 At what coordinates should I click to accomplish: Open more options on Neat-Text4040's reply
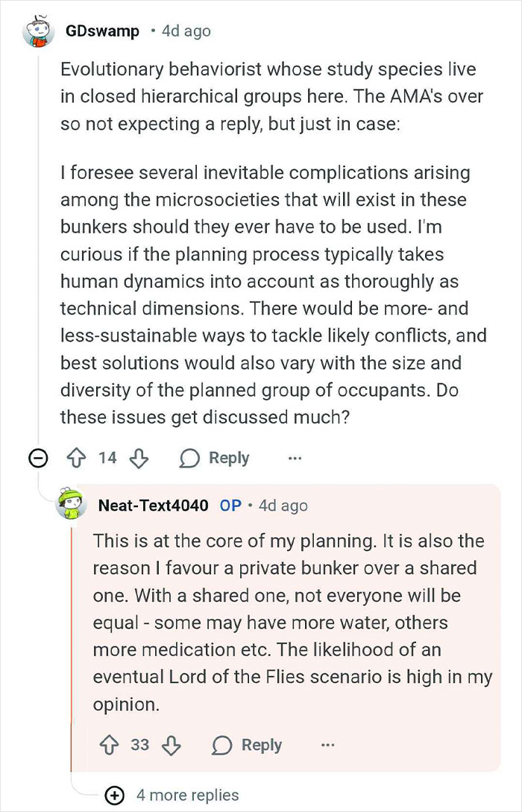pos(327,745)
